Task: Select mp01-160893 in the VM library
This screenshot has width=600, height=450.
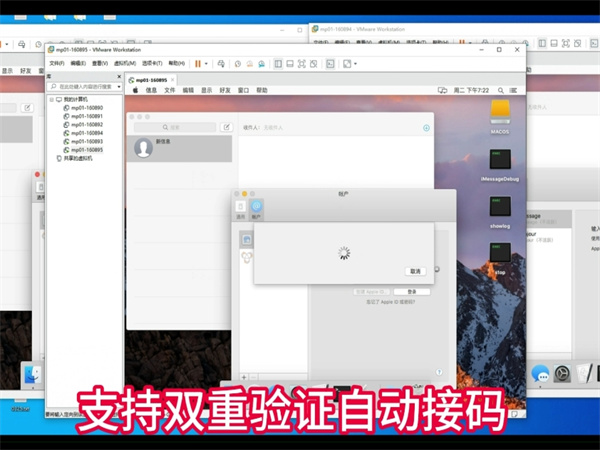Action: 85,141
